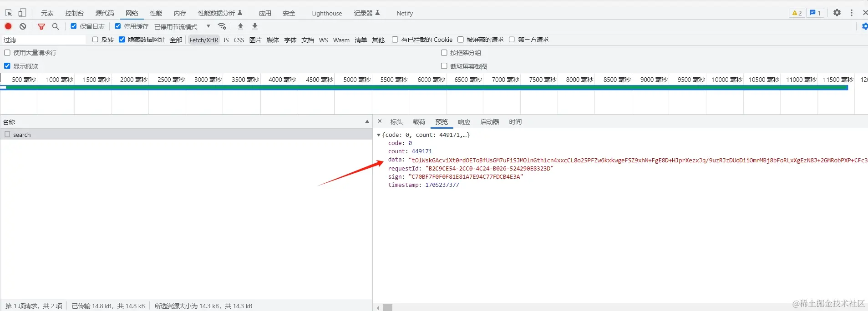This screenshot has height=311, width=868.
Task: Toggle the 停用缓存 checkbox
Action: coord(117,26)
